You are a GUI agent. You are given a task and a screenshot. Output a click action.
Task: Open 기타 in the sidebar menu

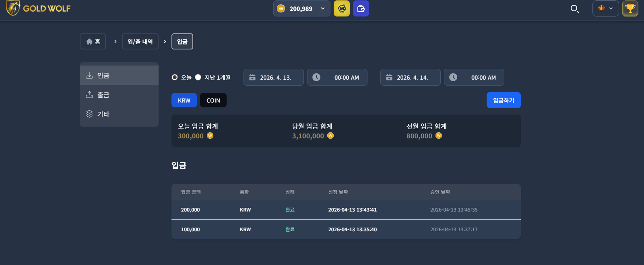click(x=119, y=114)
